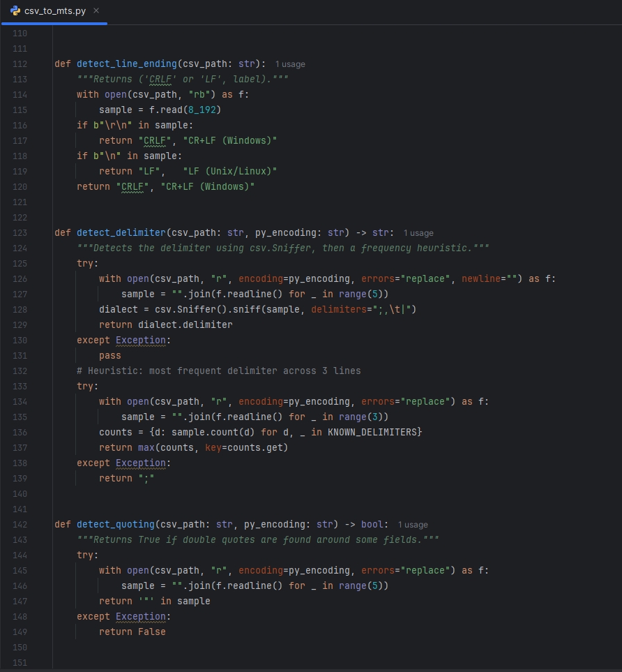This screenshot has width=622, height=672.
Task: Click line number 112 in the gutter
Action: [x=20, y=64]
